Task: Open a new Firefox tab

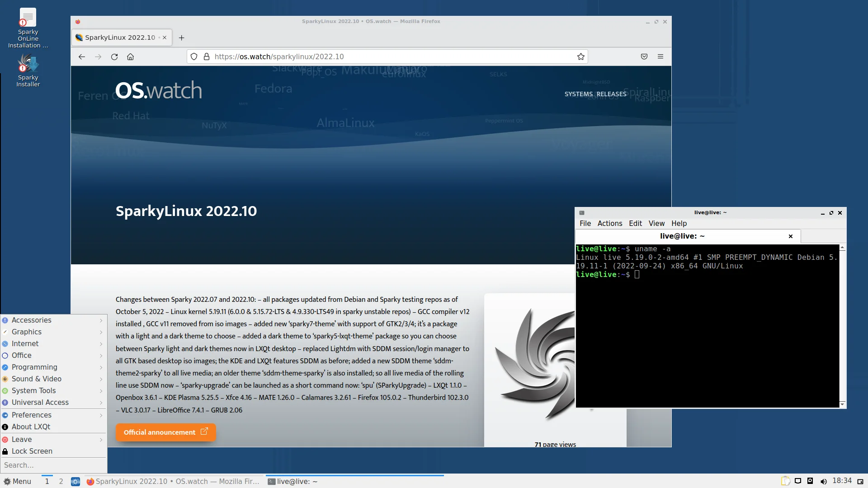Action: [181, 38]
